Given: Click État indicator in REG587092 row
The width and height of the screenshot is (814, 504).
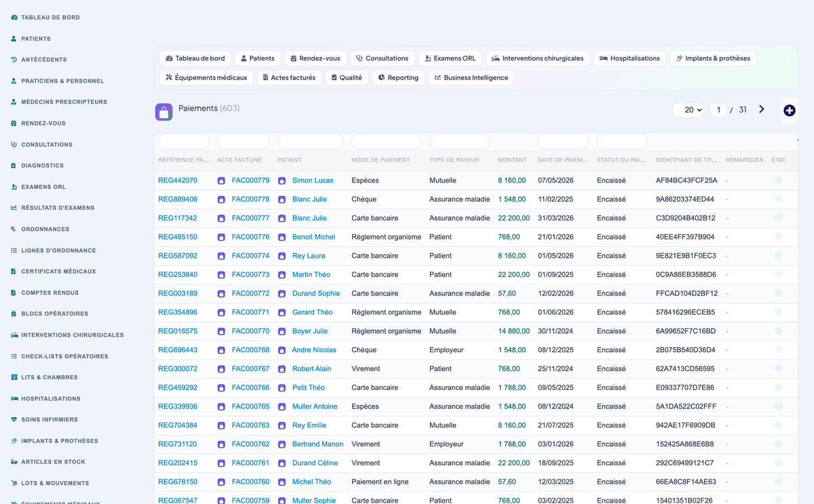Looking at the screenshot, I should click(x=779, y=255).
